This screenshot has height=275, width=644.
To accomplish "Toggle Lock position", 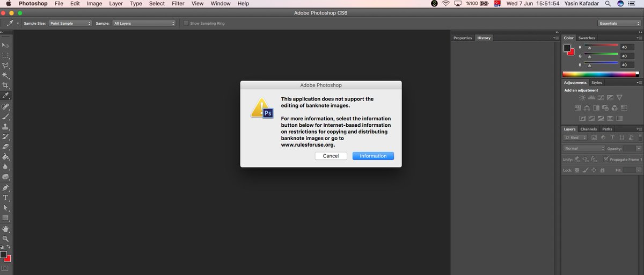I will (594, 170).
